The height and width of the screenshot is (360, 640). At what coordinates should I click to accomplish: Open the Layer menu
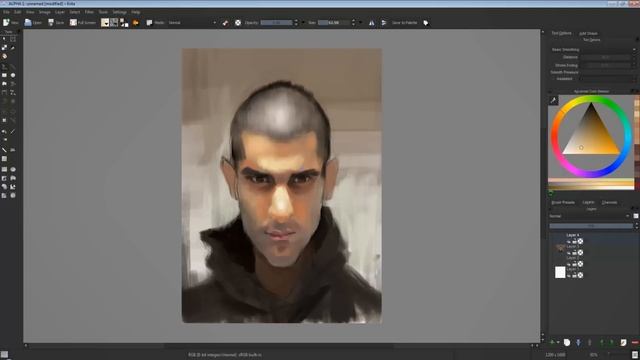click(x=60, y=12)
